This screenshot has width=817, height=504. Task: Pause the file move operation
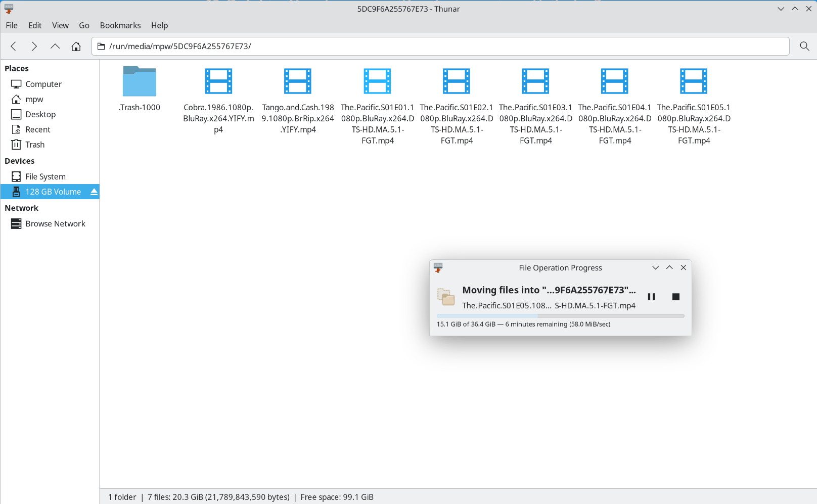(651, 297)
